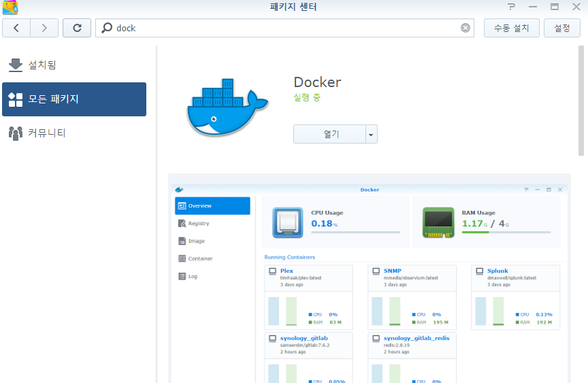Click the redis:2.8.19 image text
This screenshot has height=383, width=588.
coord(397,345)
